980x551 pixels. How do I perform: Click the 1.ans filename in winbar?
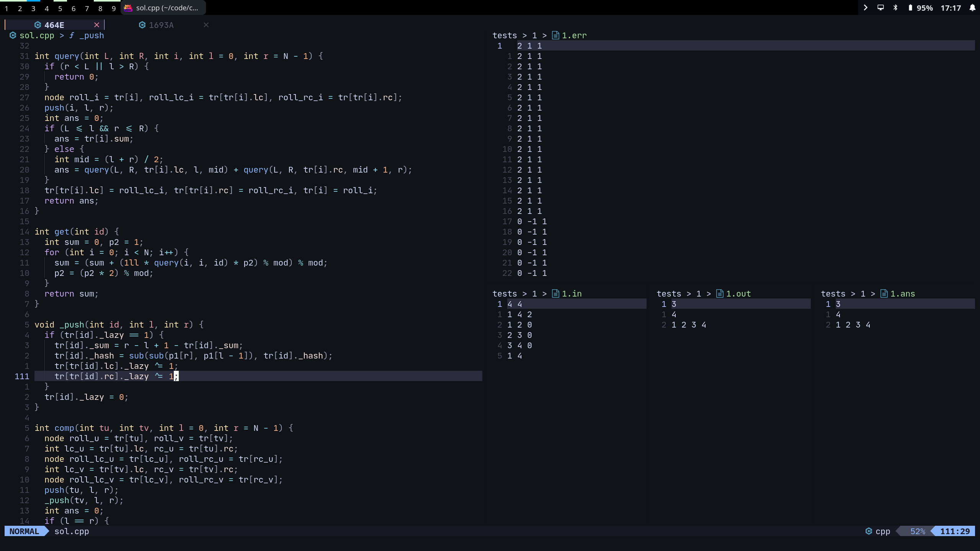pos(903,293)
